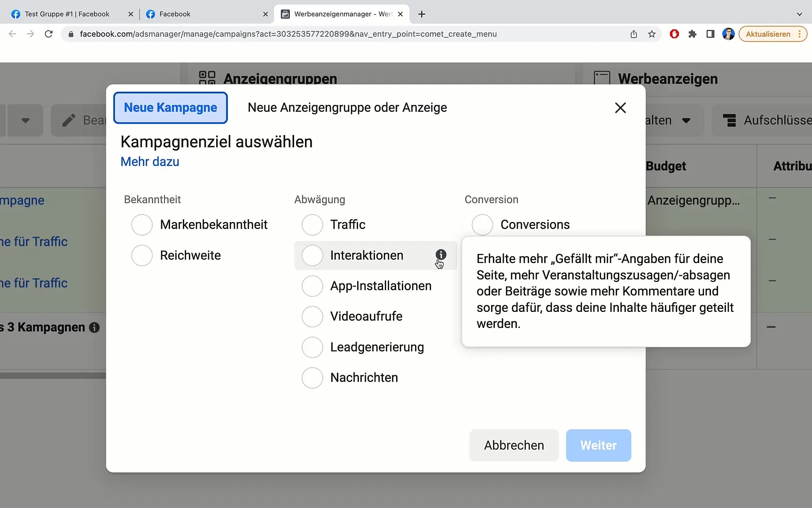812x508 pixels.
Task: Select the Interaktionen radio button
Action: (x=312, y=255)
